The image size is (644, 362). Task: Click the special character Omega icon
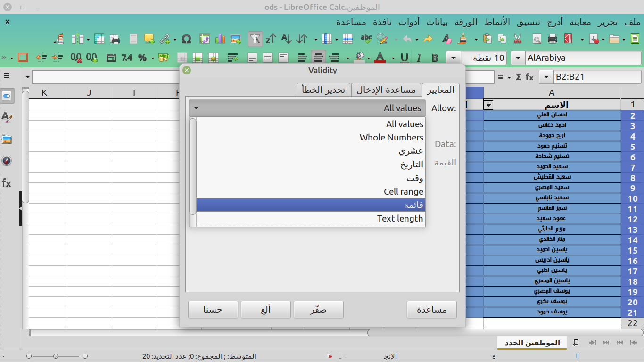[186, 39]
